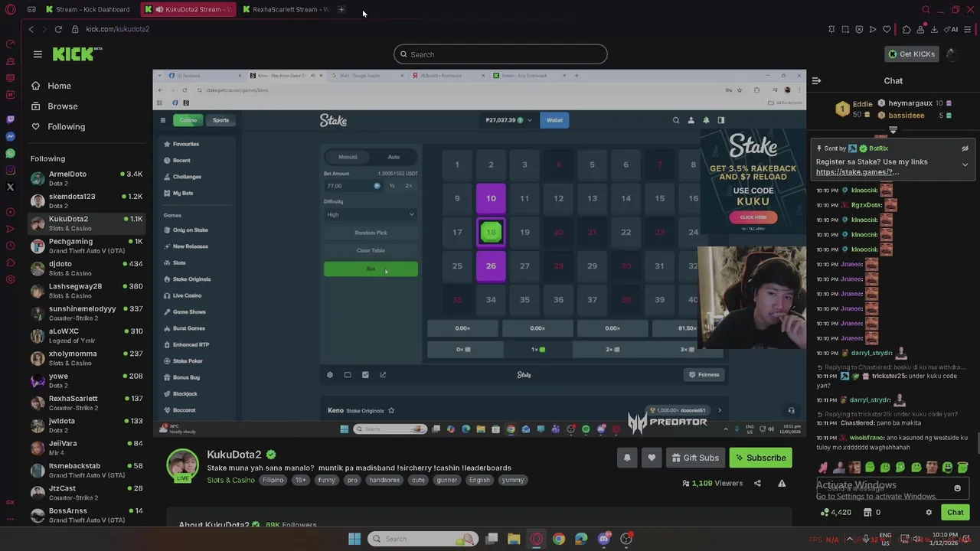The width and height of the screenshot is (980, 551).
Task: Go back in browser history
Action: coord(31,29)
